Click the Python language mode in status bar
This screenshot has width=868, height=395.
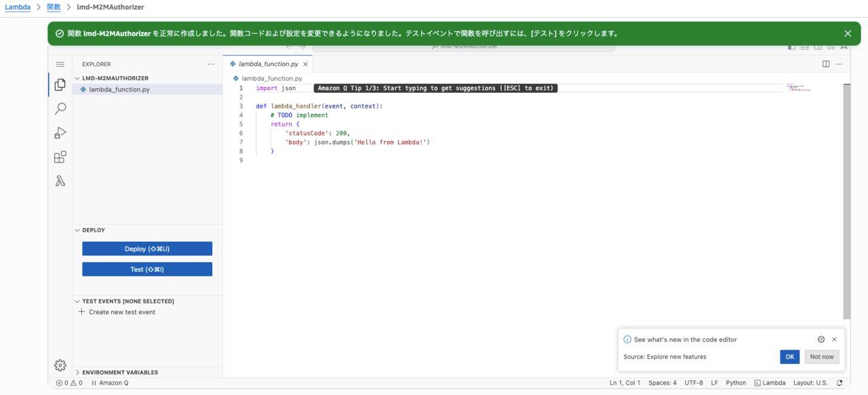tap(736, 383)
